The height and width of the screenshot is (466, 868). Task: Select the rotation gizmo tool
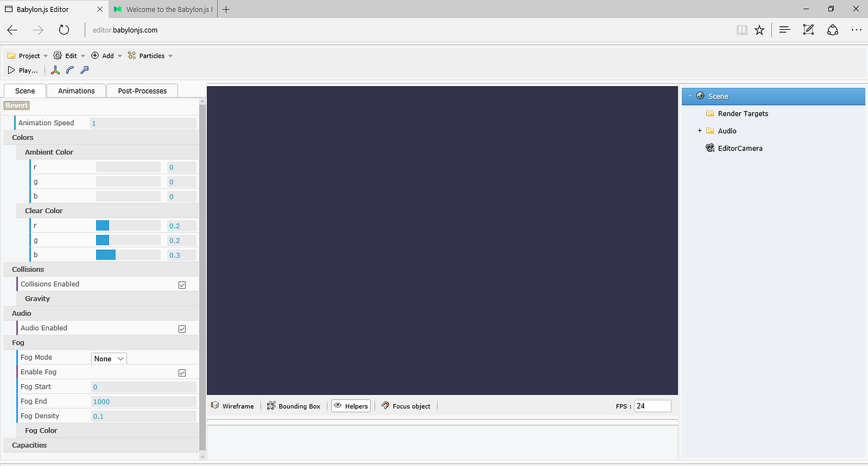click(69, 70)
